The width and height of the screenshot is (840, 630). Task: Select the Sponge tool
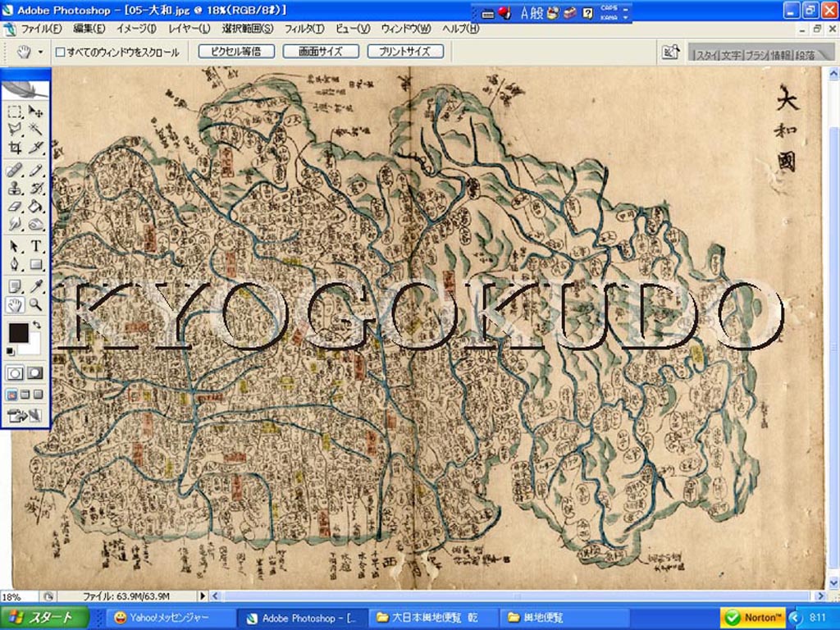(x=35, y=224)
